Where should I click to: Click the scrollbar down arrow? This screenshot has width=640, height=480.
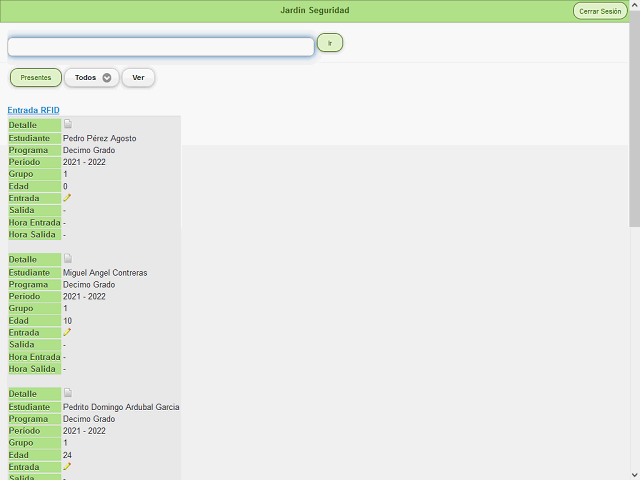tap(634, 474)
